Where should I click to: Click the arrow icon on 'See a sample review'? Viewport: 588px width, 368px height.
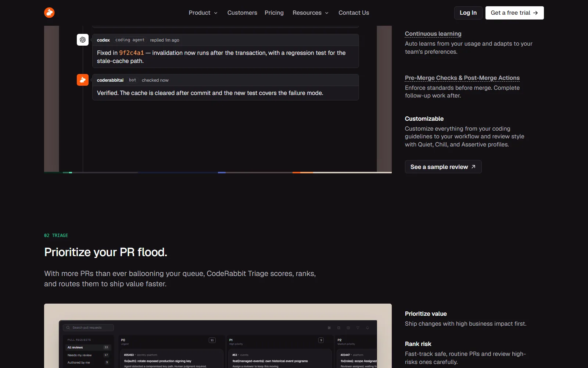473,167
